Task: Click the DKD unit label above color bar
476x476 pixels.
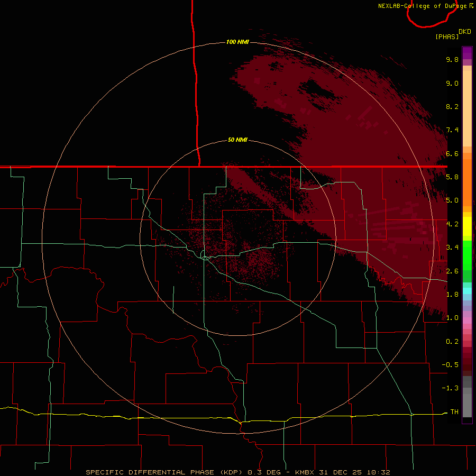Action: pyautogui.click(x=464, y=32)
